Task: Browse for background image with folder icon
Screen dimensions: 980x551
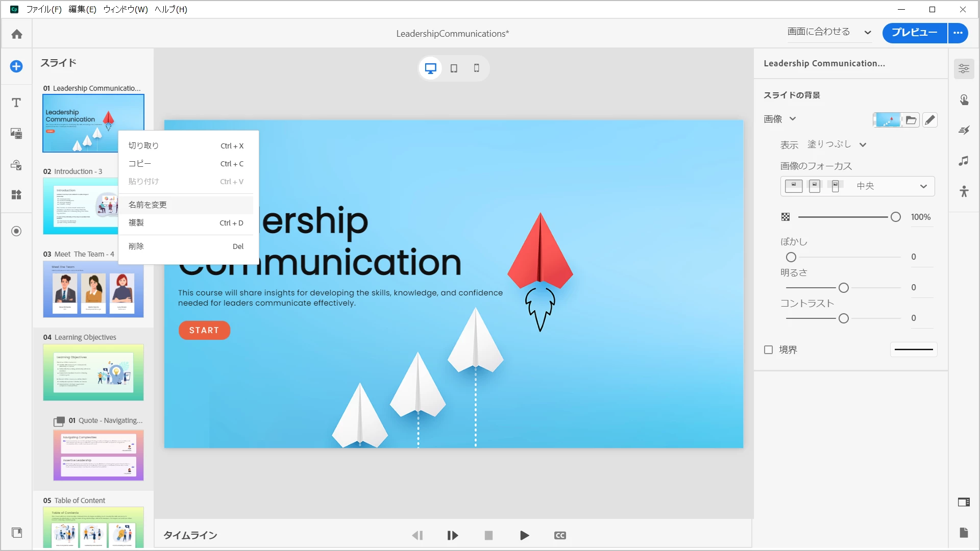Action: pos(911,120)
